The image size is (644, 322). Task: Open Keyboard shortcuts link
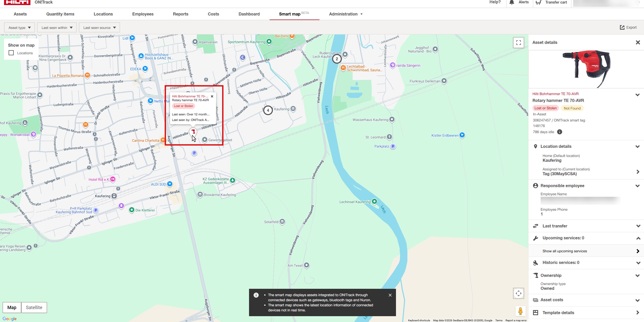(419, 320)
